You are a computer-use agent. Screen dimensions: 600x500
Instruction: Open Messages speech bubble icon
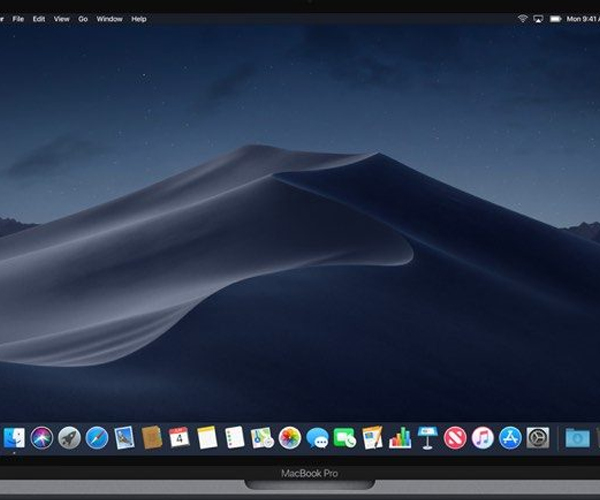317,437
